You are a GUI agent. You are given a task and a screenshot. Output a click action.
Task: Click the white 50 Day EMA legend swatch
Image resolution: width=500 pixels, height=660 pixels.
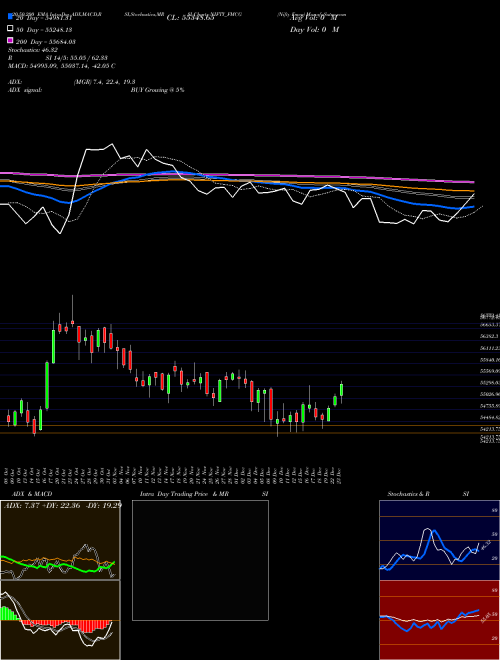[x=10, y=29]
